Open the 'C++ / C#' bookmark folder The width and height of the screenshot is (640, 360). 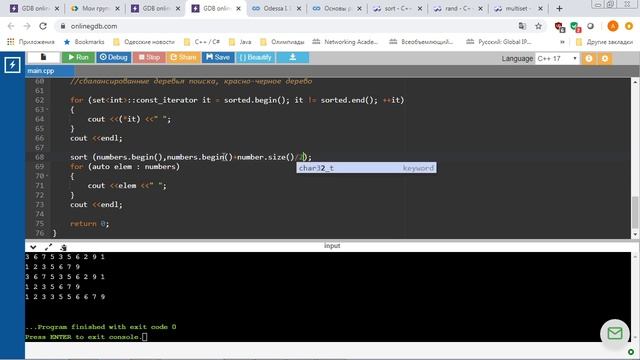tap(202, 42)
